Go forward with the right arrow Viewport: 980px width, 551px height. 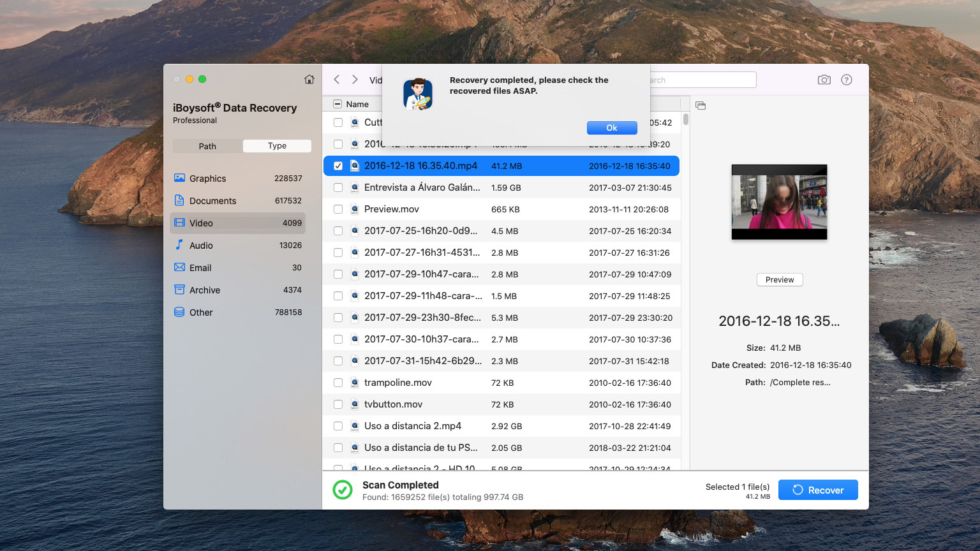coord(355,80)
